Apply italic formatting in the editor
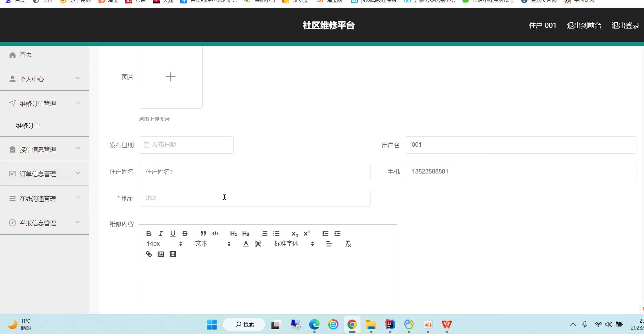This screenshot has width=644, height=334. (x=161, y=234)
